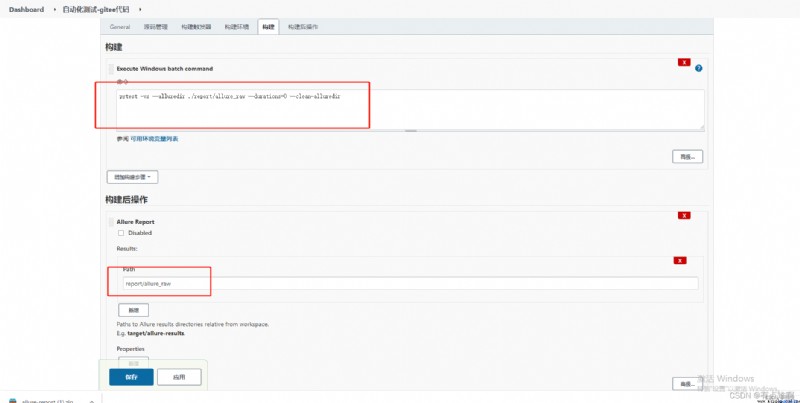Click 新增 below the Path field
This screenshot has height=403, width=800.
(x=134, y=310)
